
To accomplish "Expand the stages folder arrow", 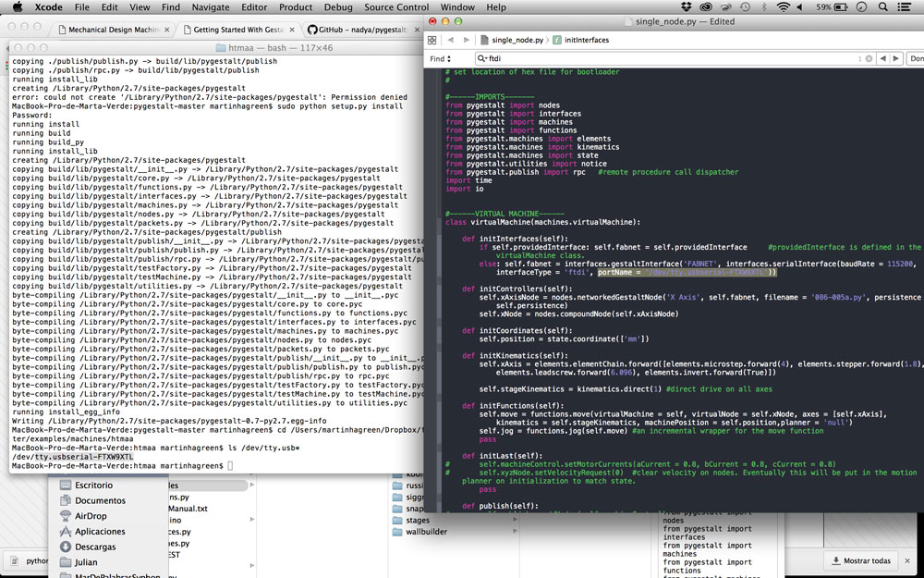I will tap(516, 520).
